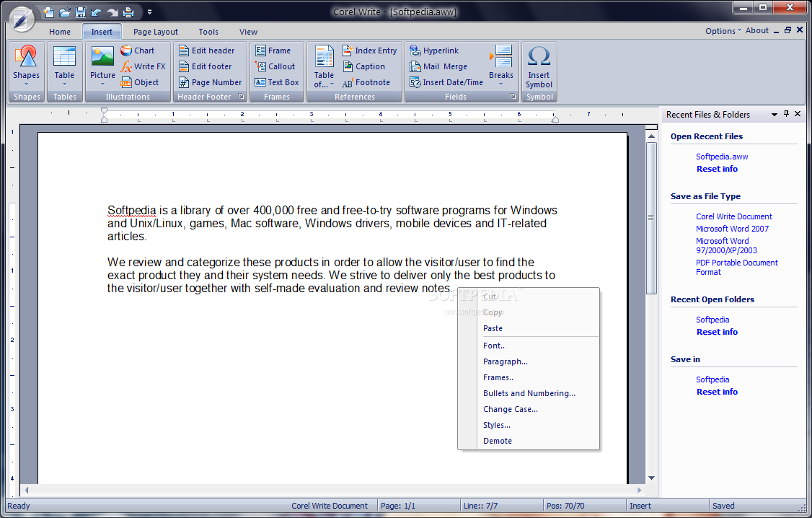Click the About button
The image size is (812, 518).
(757, 30)
